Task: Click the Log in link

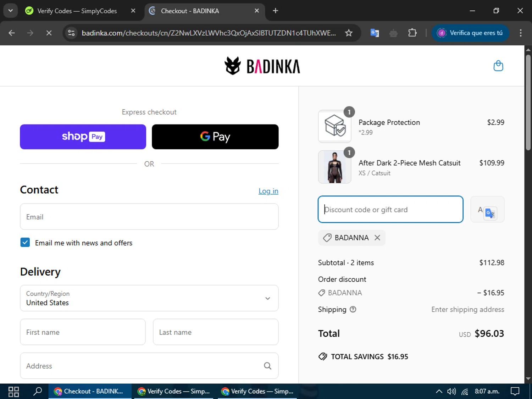Action: click(268, 191)
